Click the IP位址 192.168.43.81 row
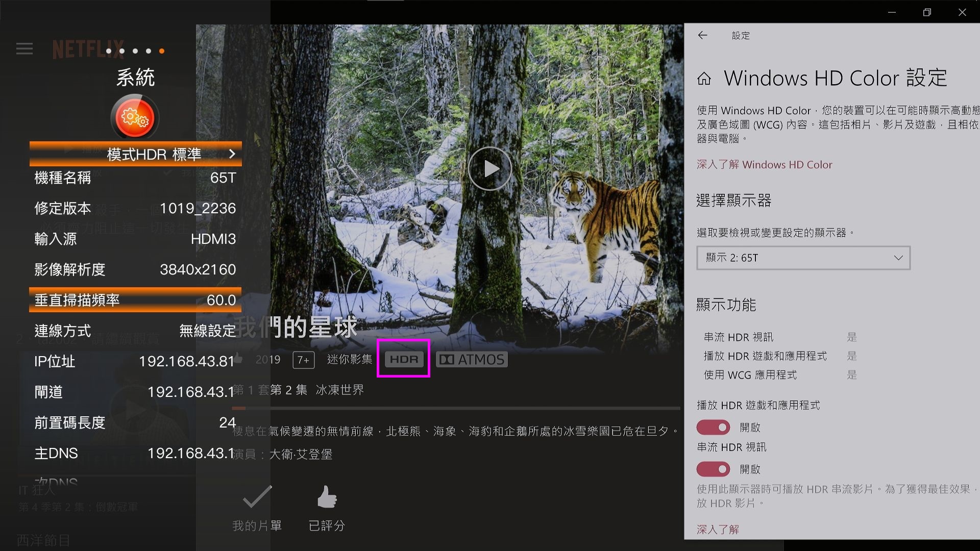Screen dimensions: 980x551 (x=135, y=361)
